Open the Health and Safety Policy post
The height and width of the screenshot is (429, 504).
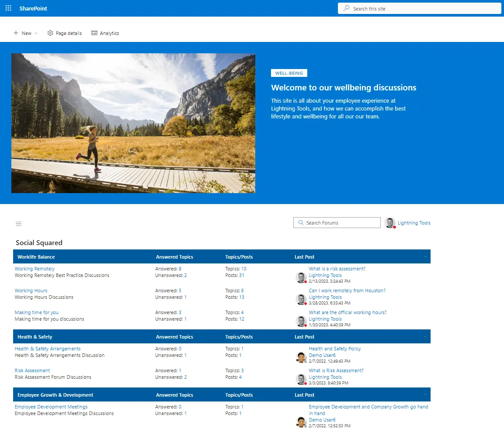pos(334,348)
